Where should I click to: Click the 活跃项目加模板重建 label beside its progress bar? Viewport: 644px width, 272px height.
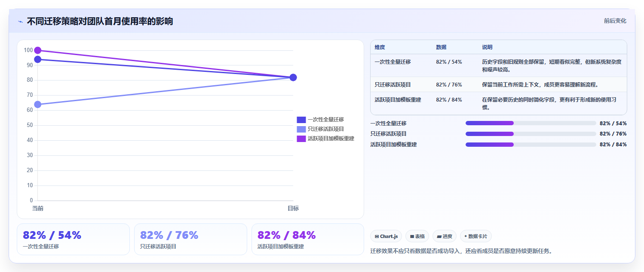(x=393, y=145)
